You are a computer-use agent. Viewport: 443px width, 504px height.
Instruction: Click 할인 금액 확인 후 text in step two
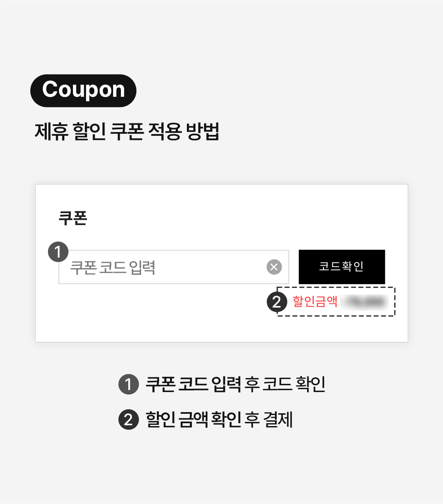(x=202, y=420)
